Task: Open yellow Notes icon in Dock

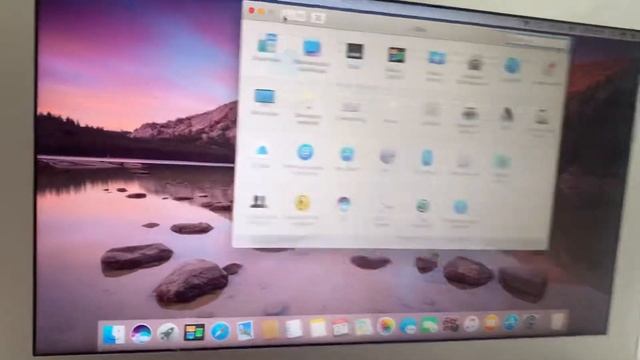Action: [x=318, y=328]
